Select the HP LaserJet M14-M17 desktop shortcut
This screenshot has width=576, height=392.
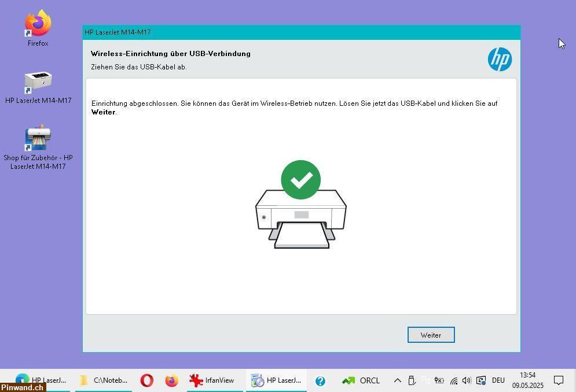click(38, 87)
